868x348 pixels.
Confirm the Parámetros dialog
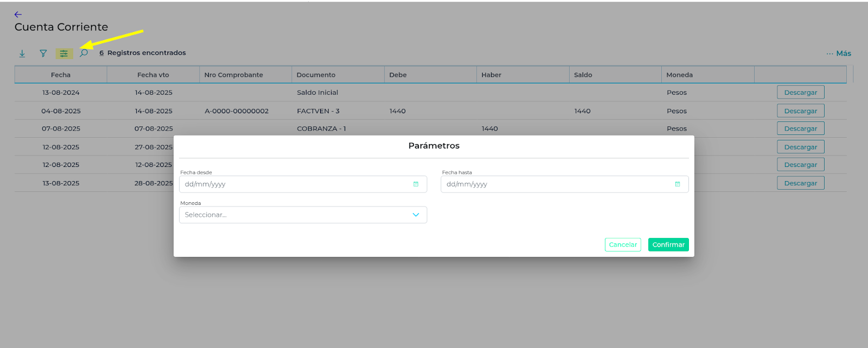coord(668,244)
